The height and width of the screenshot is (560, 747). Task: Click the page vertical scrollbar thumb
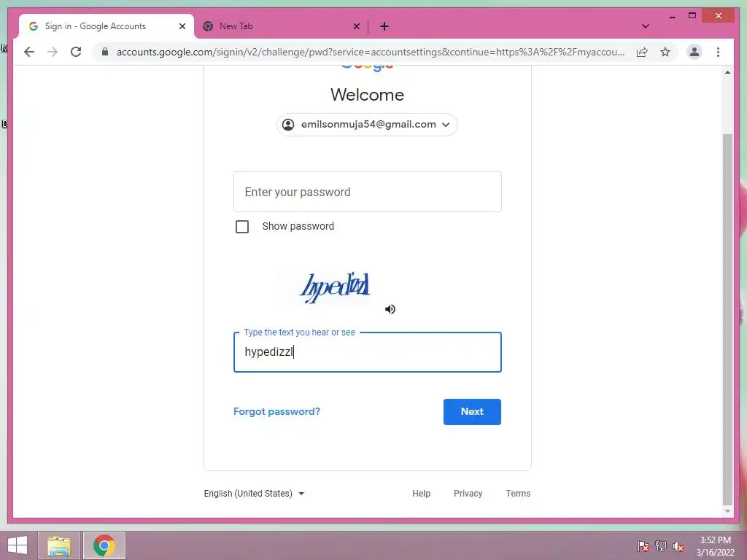click(x=727, y=319)
